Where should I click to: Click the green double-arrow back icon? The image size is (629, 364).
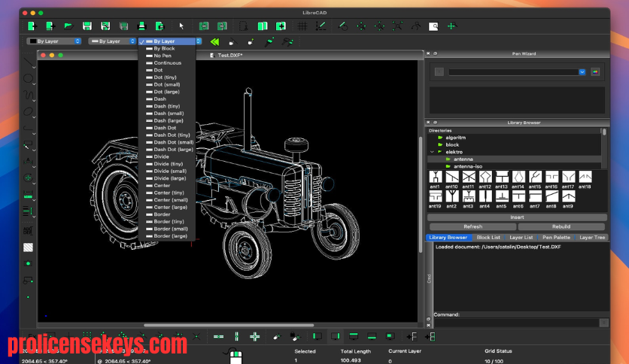(214, 41)
